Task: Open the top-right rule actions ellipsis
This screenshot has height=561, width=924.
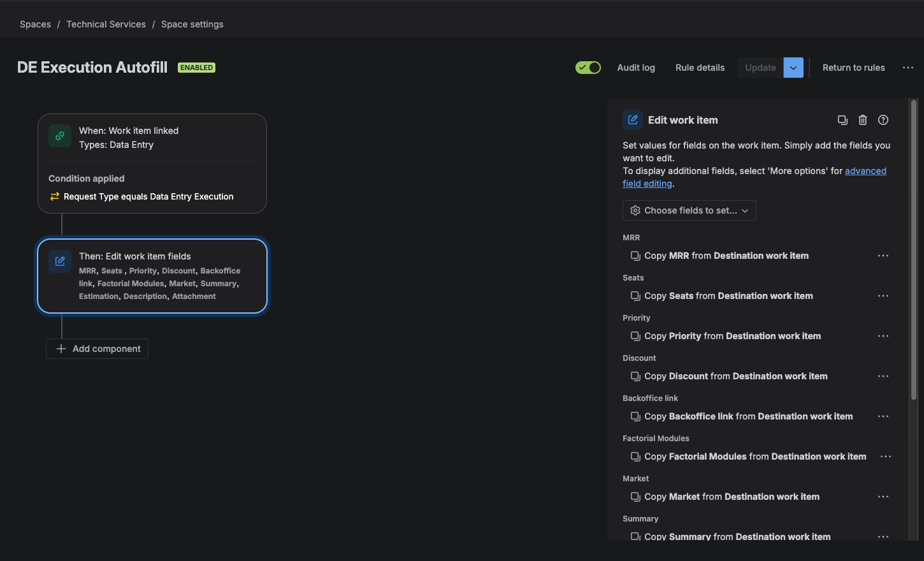Action: 908,68
